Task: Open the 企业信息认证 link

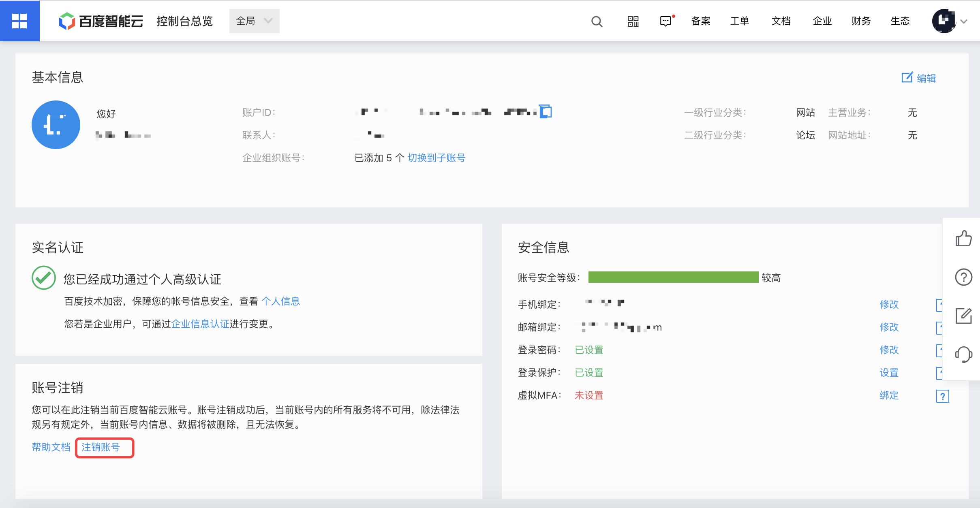Action: pyautogui.click(x=200, y=324)
